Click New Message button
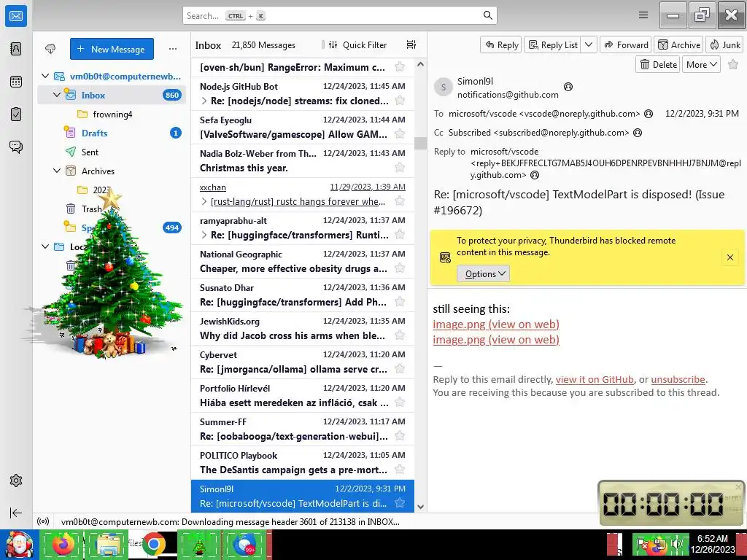 (112, 49)
